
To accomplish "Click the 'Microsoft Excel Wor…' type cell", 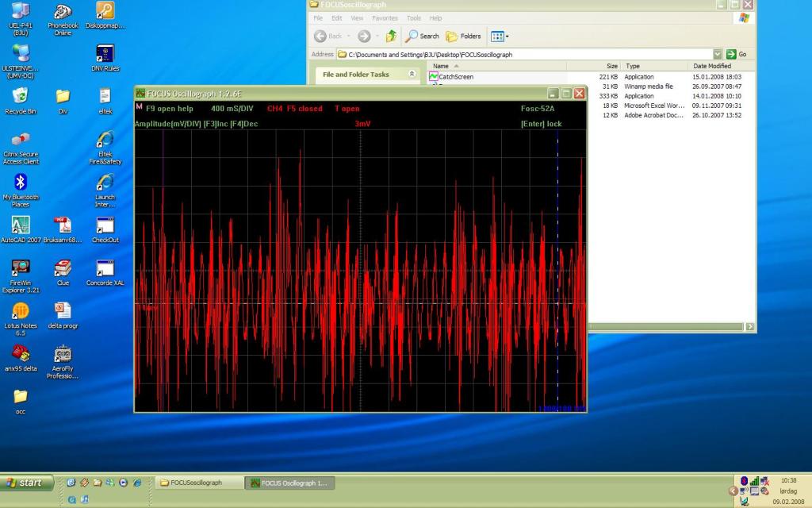I will click(x=654, y=106).
